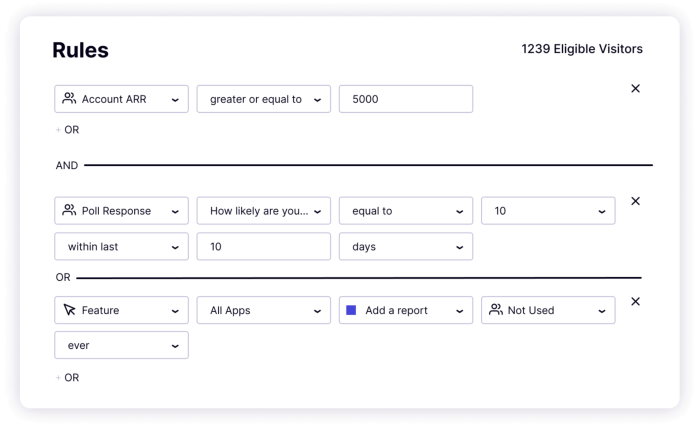Viewport: 700px width, 425px height.
Task: Click the people icon beside Account ARR
Action: click(x=69, y=98)
